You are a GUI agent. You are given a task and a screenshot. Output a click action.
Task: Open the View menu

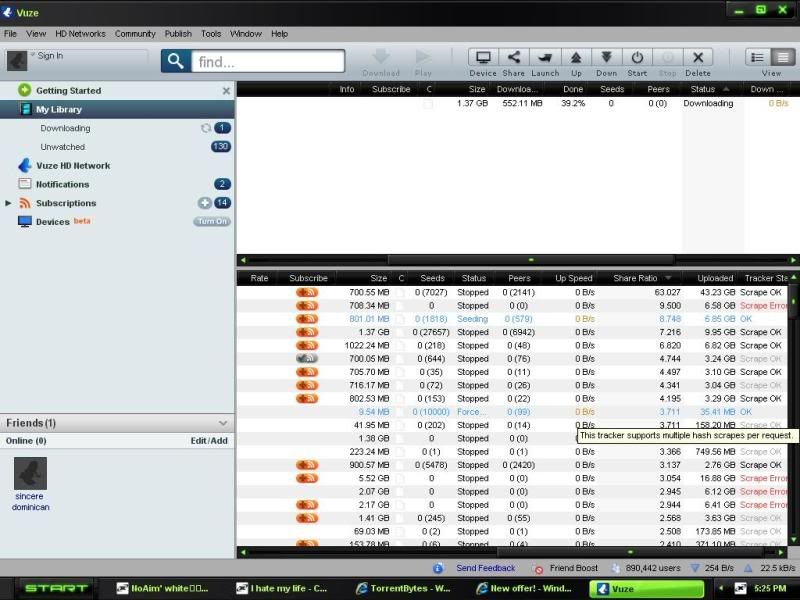[x=36, y=34]
